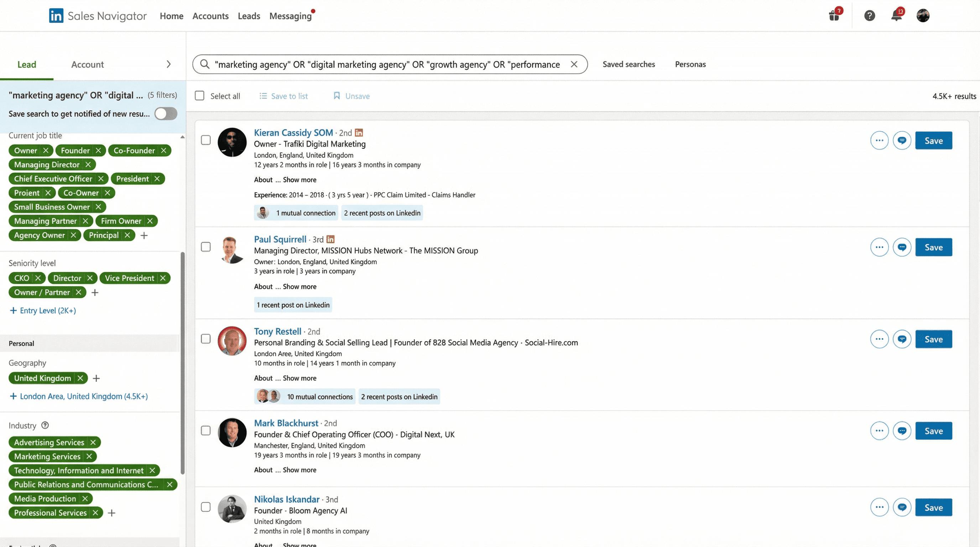
Task: Toggle save search notification switch
Action: pos(166,114)
